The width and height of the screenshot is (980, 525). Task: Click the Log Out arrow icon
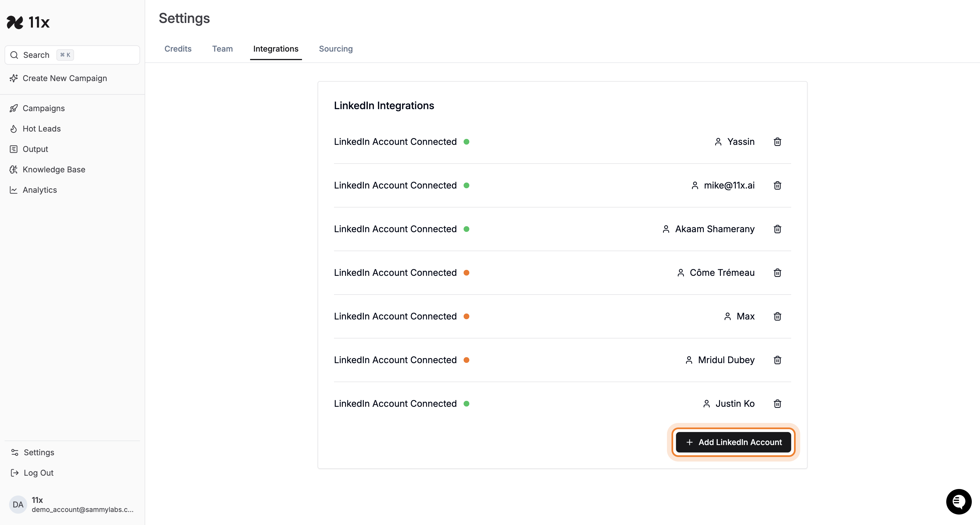tap(15, 473)
